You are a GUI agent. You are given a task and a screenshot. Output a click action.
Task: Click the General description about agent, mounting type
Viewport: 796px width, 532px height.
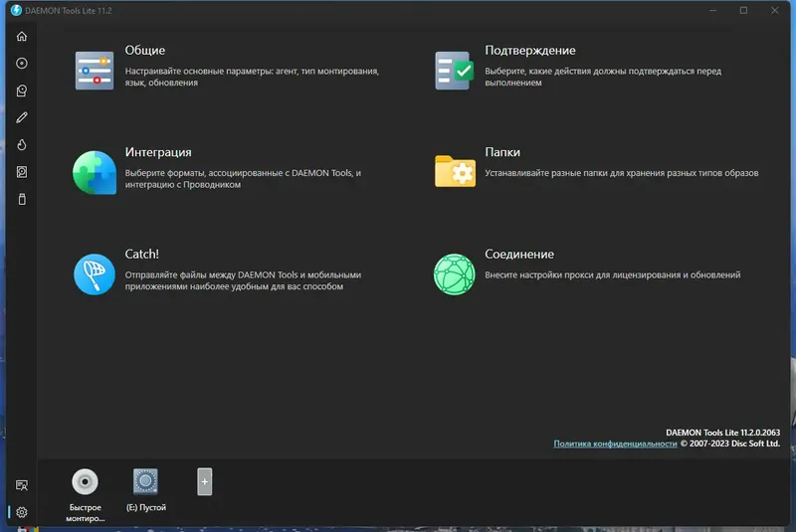[x=253, y=77]
